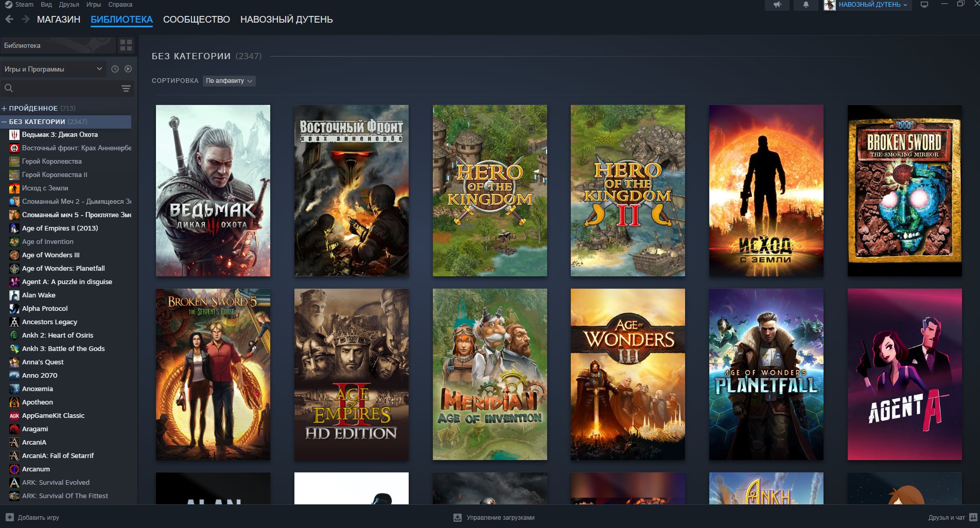Open Управление загрузками
Screen dimensions: 980x528
tap(494, 517)
